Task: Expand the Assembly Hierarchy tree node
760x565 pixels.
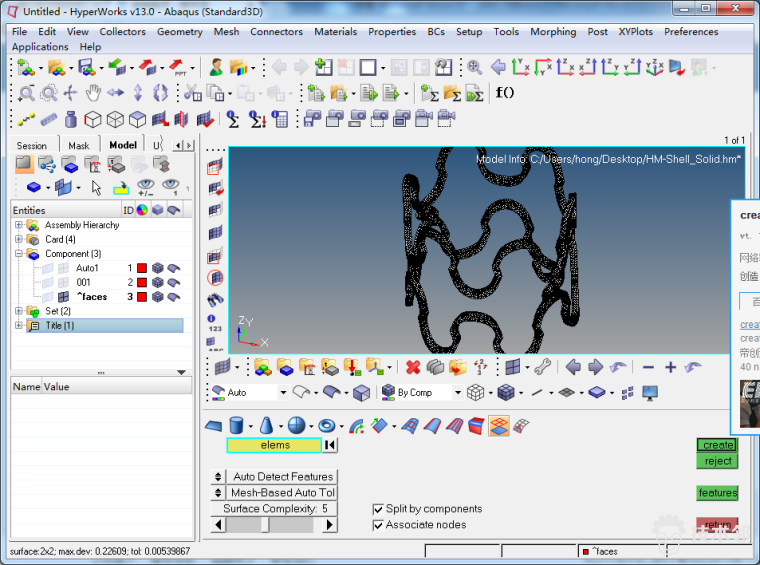Action: [19, 225]
